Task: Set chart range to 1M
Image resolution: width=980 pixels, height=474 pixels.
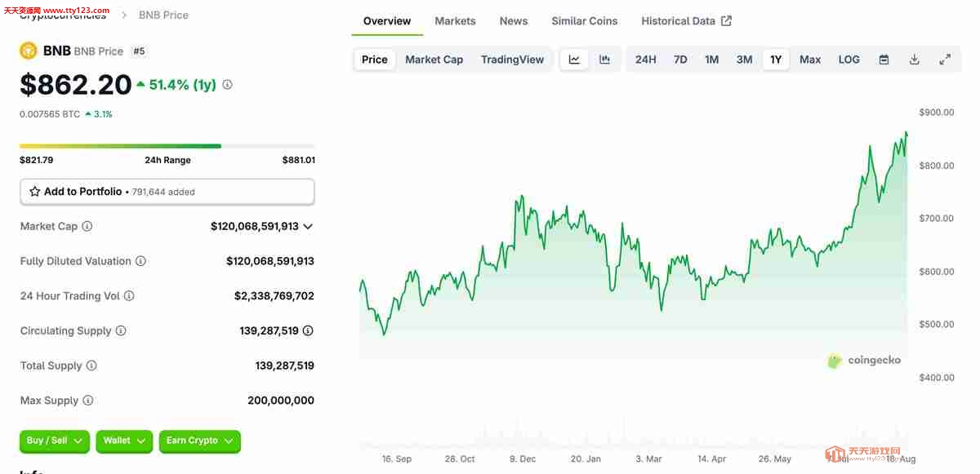Action: coord(712,60)
